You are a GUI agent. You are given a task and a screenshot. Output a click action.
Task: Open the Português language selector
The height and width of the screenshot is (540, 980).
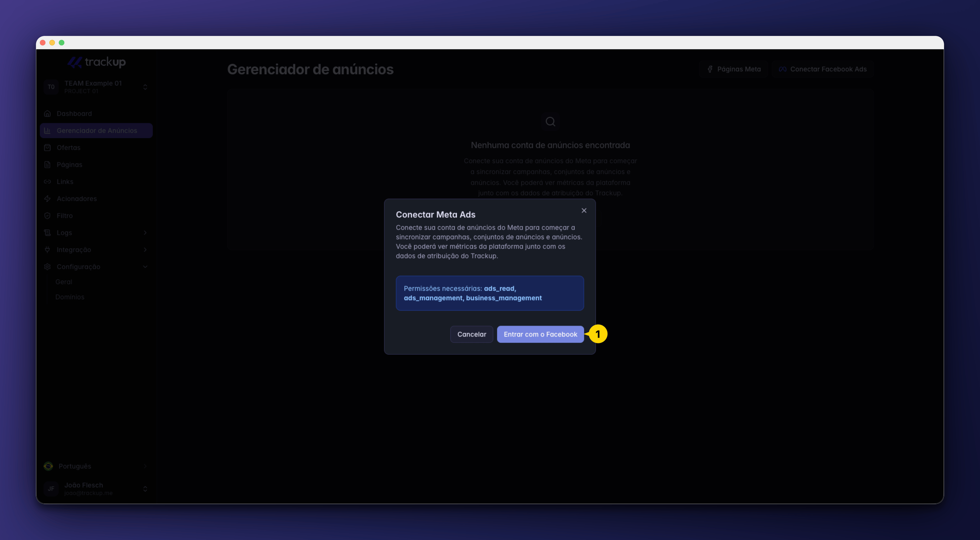pyautogui.click(x=96, y=466)
